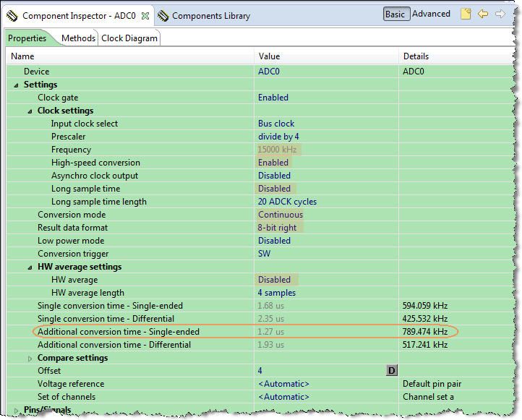This screenshot has height=420, width=522.
Task: Click the 789.474 kHz details cell
Action: (425, 332)
